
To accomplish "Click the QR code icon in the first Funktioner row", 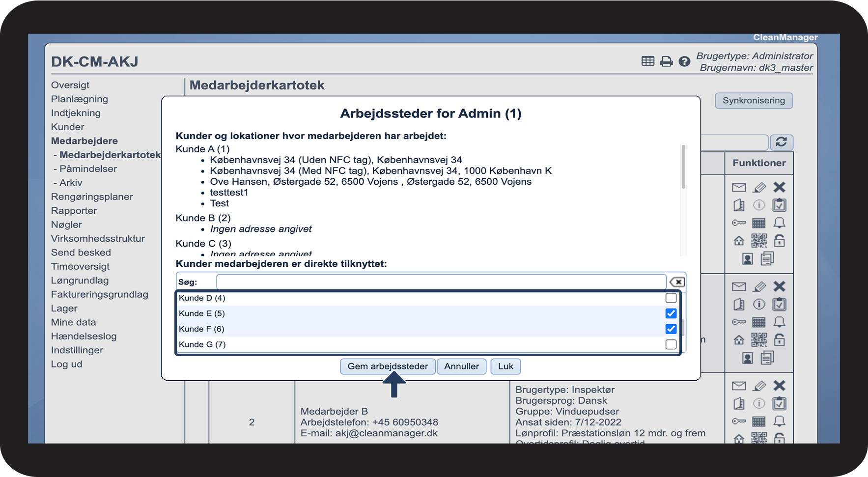I will tap(759, 241).
